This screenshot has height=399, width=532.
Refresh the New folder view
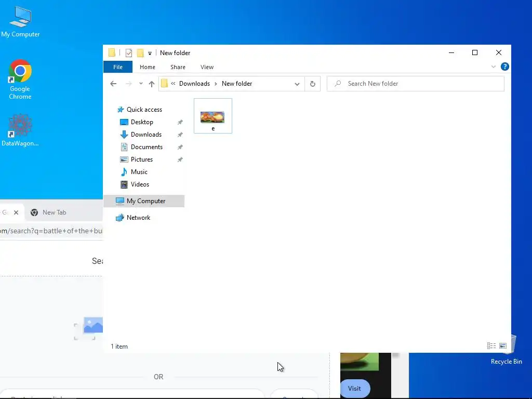312,84
